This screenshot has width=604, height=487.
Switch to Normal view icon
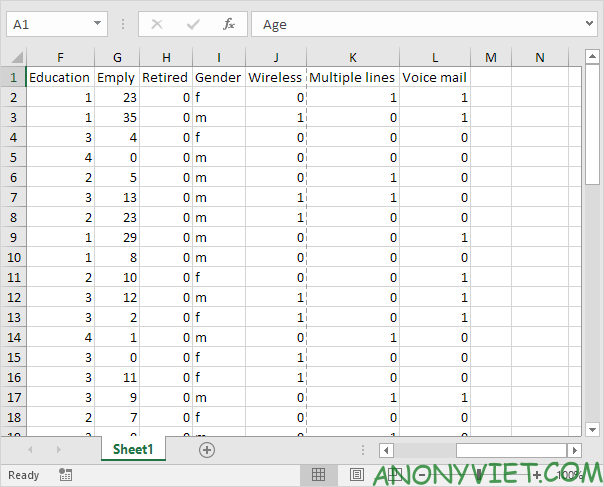tap(318, 474)
